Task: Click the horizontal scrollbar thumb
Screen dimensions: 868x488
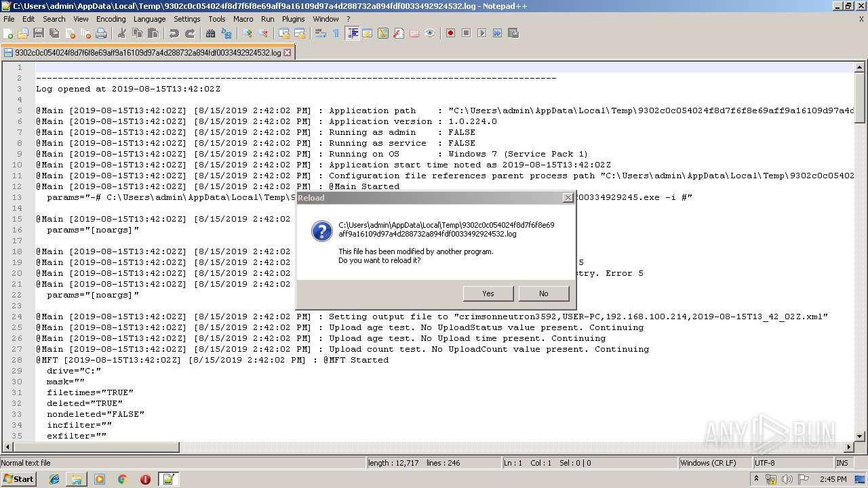Action: (x=96, y=447)
